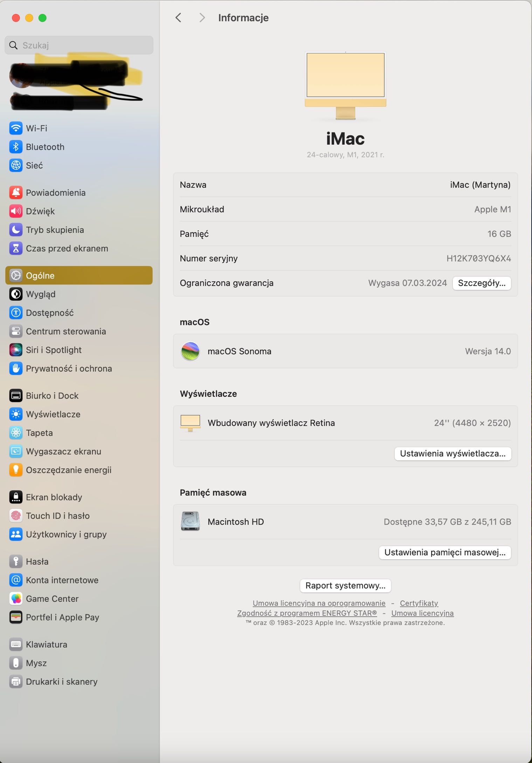Select the Ogólne sidebar item
The image size is (532, 763).
pos(79,275)
